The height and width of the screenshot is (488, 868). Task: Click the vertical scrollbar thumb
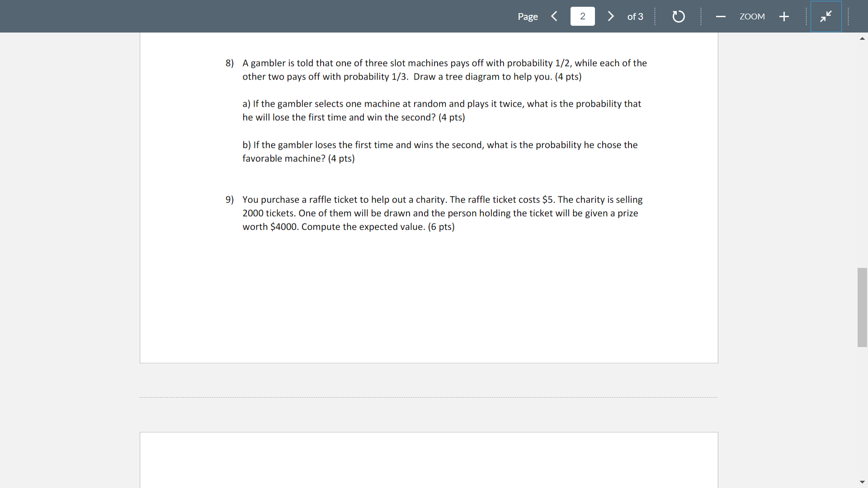click(x=862, y=307)
